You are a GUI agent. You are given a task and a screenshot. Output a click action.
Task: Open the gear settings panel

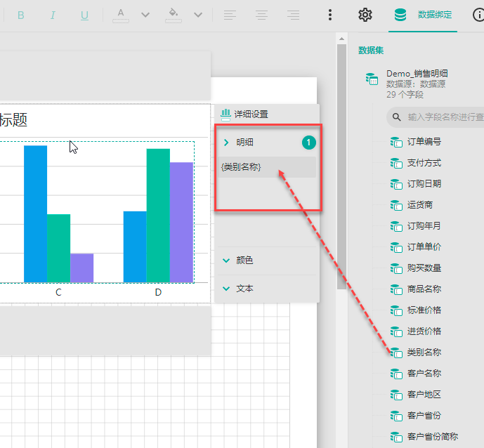[365, 15]
